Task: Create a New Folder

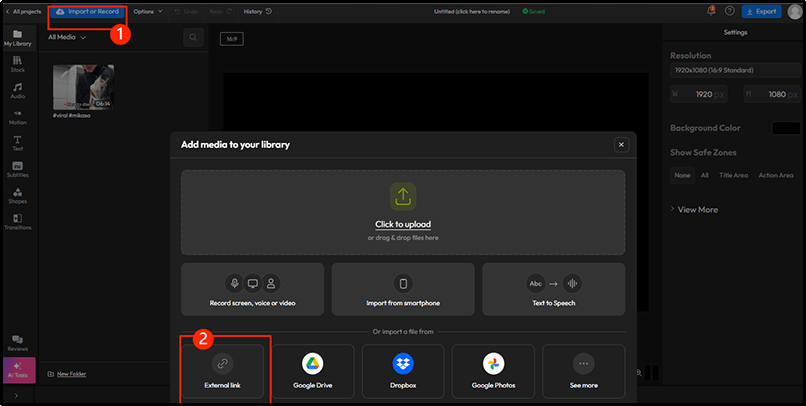Action: pos(67,374)
